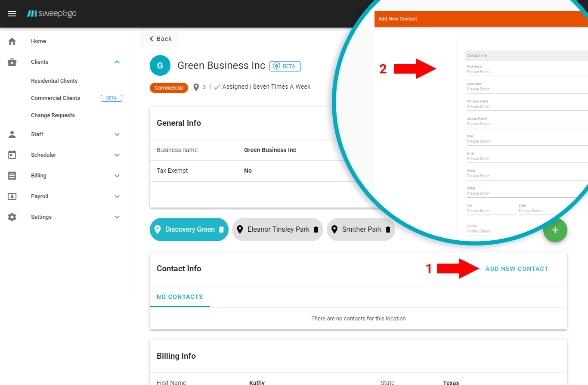The image size is (588, 385).
Task: Collapse the Clients menu section
Action: tap(117, 62)
